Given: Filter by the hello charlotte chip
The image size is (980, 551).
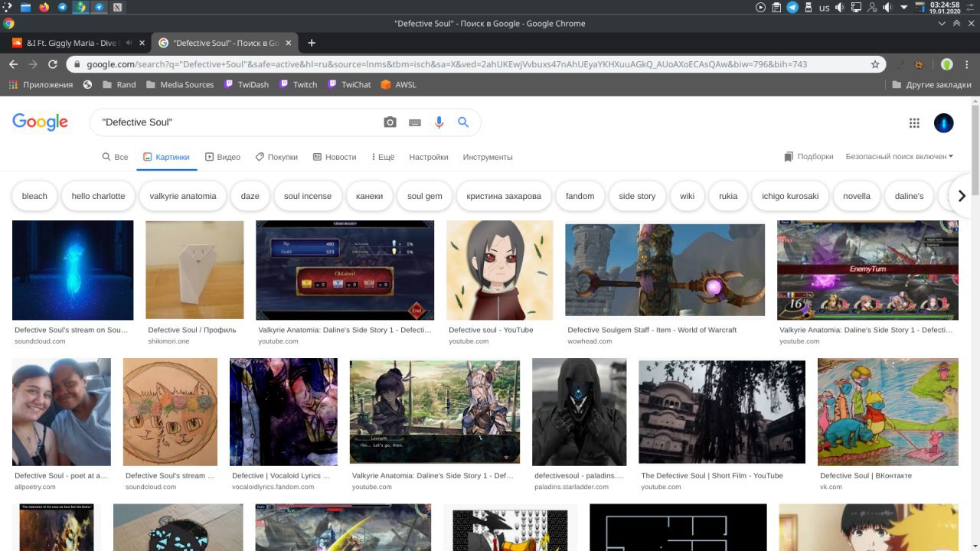Looking at the screenshot, I should click(98, 196).
